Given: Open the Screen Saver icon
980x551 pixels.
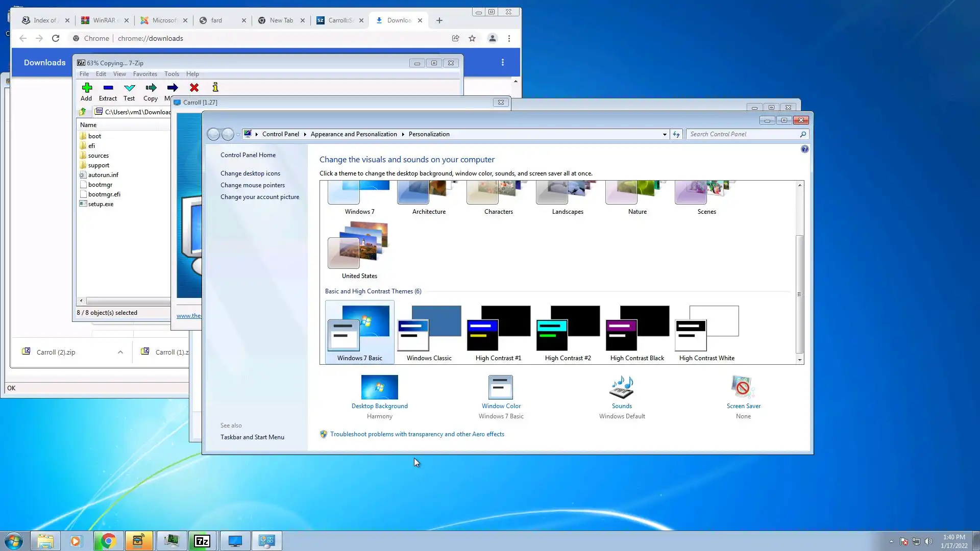Looking at the screenshot, I should (743, 388).
